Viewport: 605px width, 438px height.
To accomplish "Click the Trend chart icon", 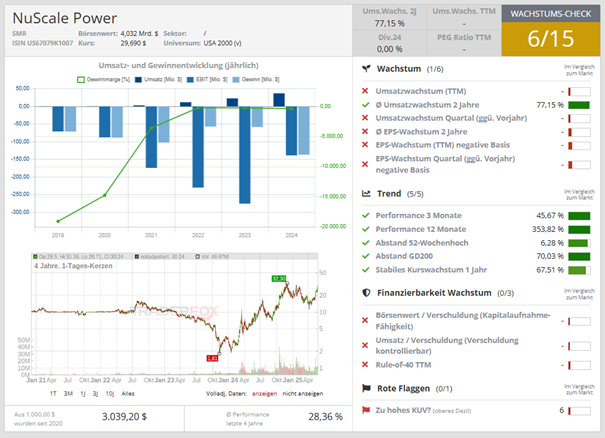I will pyautogui.click(x=366, y=194).
